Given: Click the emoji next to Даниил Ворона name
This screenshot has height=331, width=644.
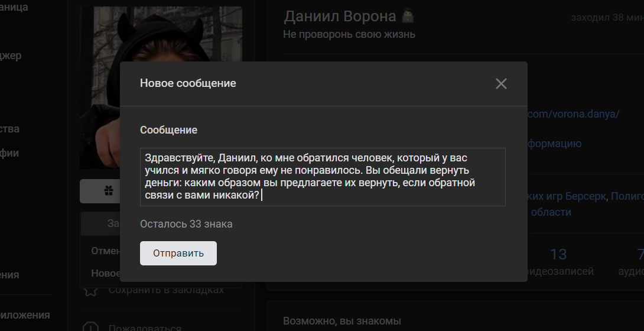Looking at the screenshot, I should pos(408,16).
